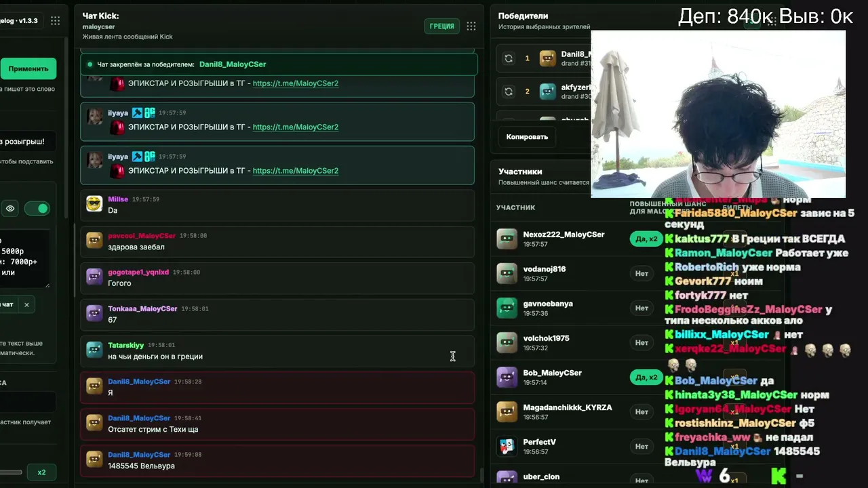This screenshot has height=488, width=868.
Task: Click the 'Деп: 840к Выв: 0к' overlay text
Action: pos(765,16)
